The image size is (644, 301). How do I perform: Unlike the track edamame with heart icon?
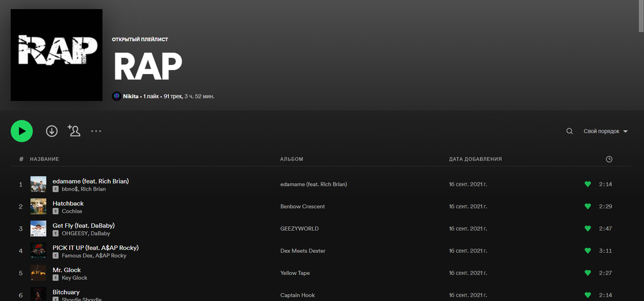pos(588,184)
